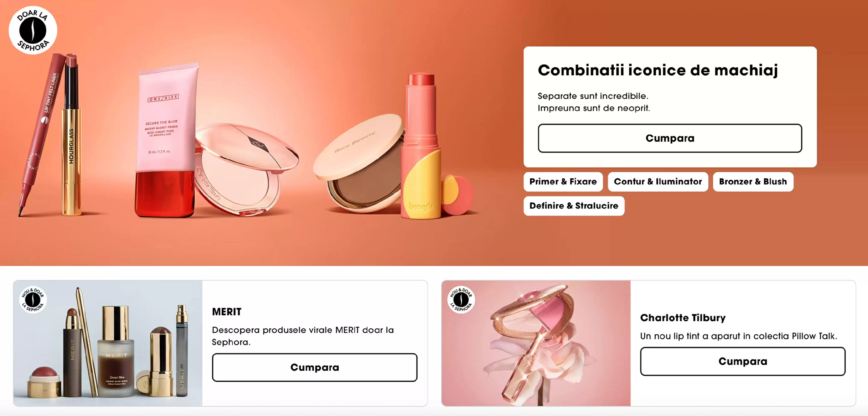868x416 pixels.
Task: Click Cumpara button on Charlotte Tilbury card
Action: click(743, 361)
